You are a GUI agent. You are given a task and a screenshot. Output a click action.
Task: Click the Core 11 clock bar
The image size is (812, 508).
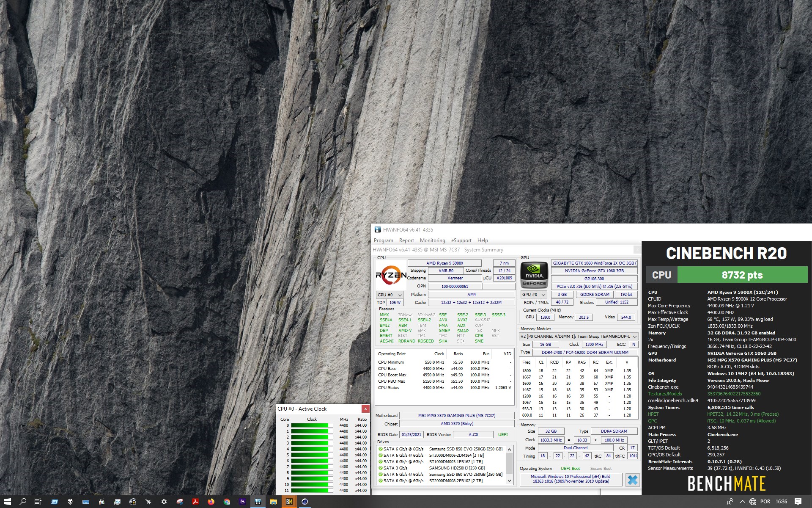pyautogui.click(x=312, y=491)
